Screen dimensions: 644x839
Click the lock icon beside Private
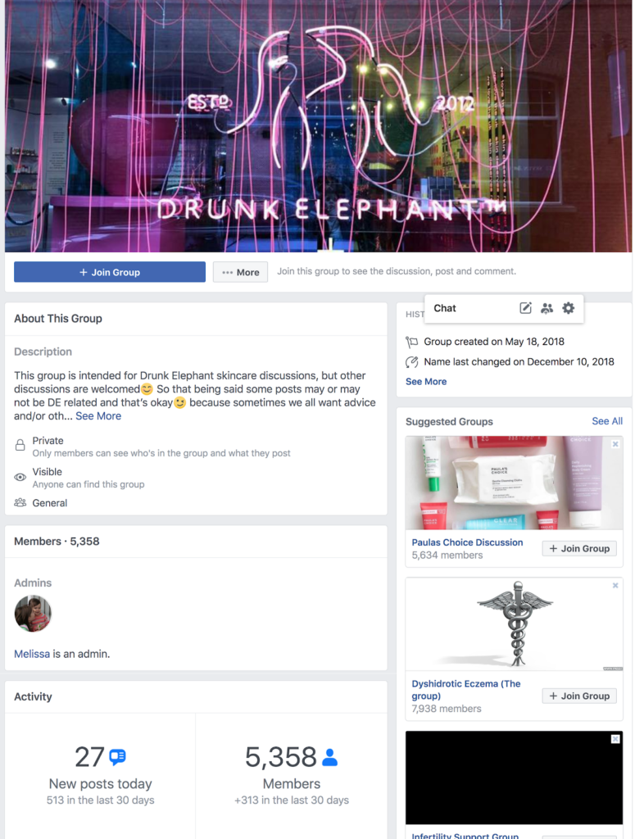20,445
